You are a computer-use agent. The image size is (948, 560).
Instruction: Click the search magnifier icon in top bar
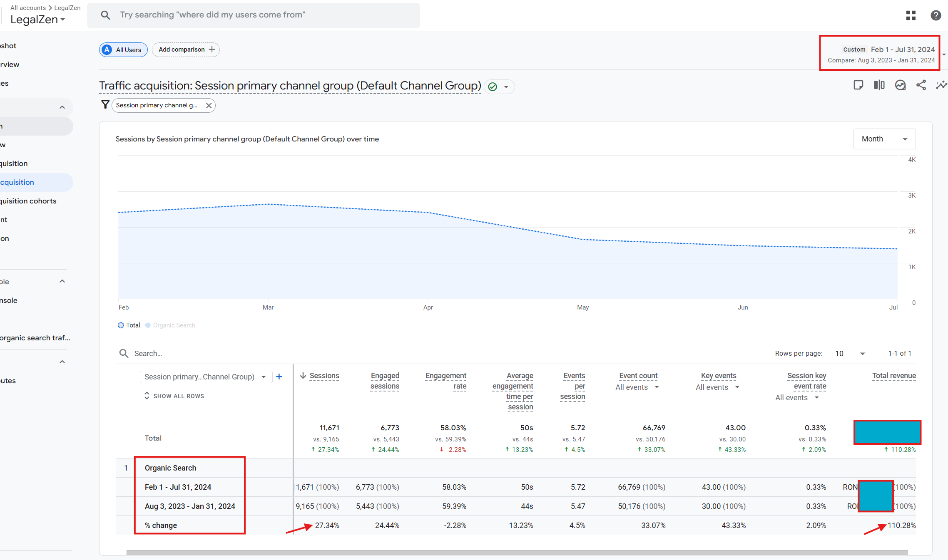coord(105,15)
